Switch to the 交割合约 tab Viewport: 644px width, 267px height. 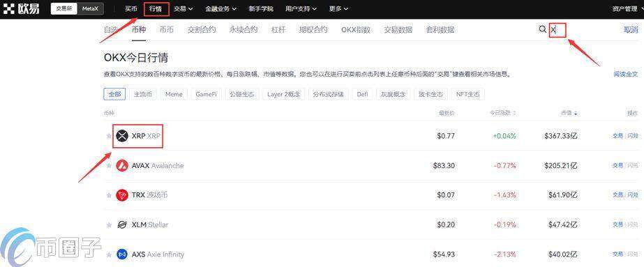click(202, 29)
